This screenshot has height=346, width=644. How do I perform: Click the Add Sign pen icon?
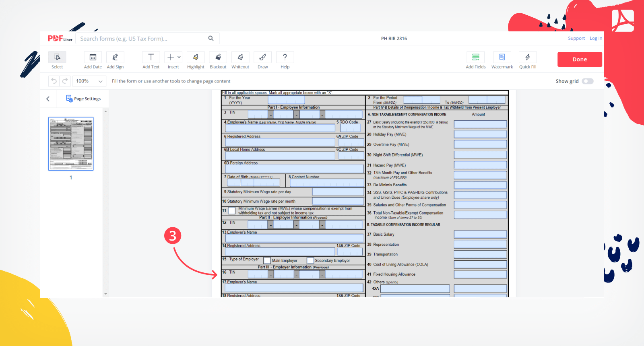click(115, 57)
